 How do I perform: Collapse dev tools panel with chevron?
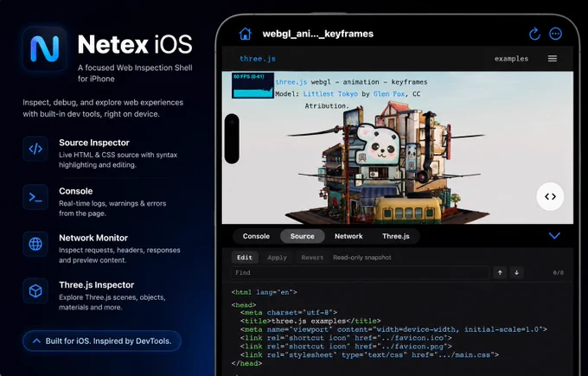point(554,235)
